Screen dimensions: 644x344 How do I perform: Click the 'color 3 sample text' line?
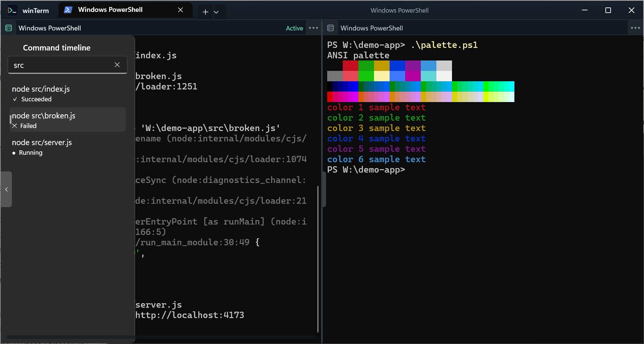376,128
